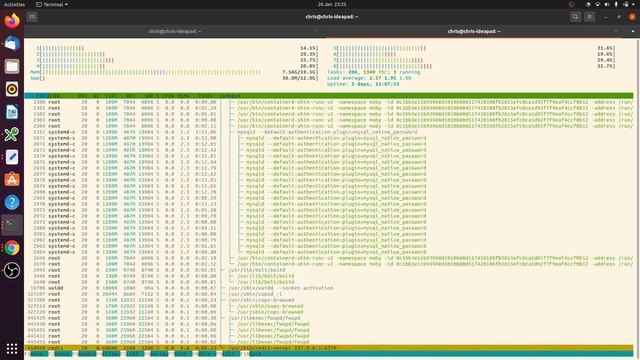Open Firefox from the dock
This screenshot has height=360, width=640.
point(12,20)
